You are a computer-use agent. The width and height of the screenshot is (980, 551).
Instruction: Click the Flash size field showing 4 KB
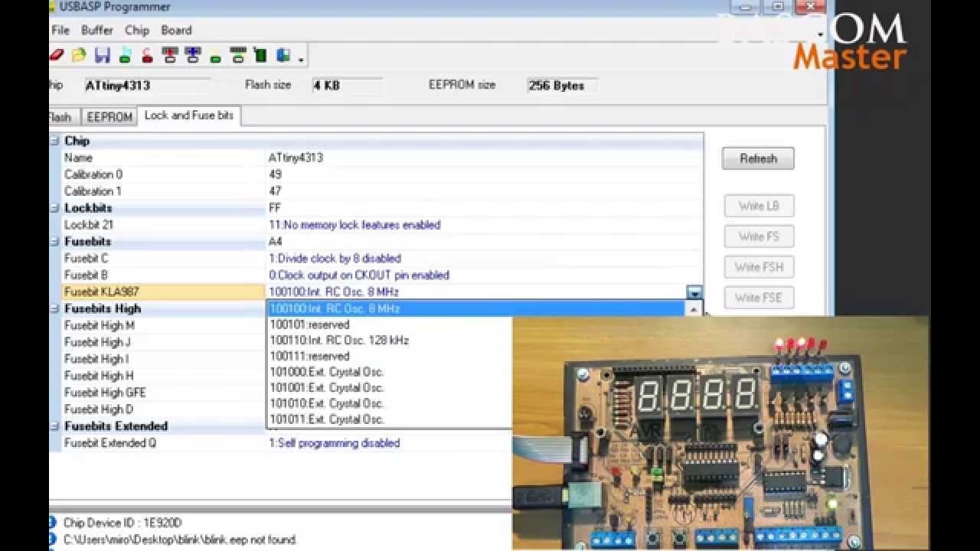346,86
